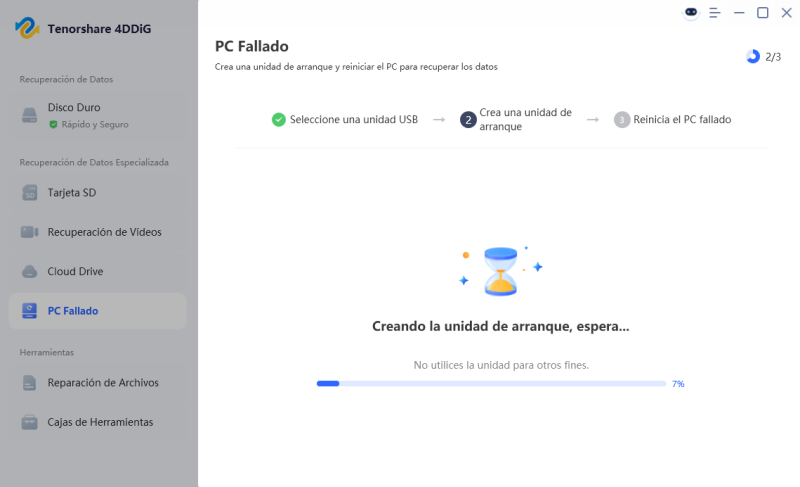The height and width of the screenshot is (487, 800).
Task: Click the Reparación de Archivos icon
Action: (30, 383)
